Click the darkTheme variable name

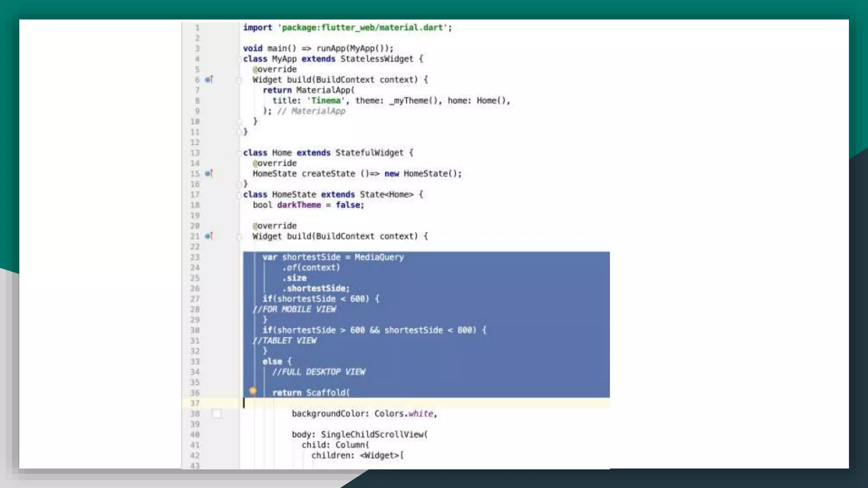pyautogui.click(x=299, y=205)
